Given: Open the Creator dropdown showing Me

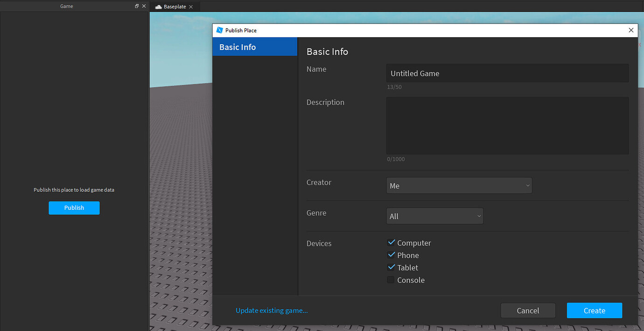Looking at the screenshot, I should tap(459, 186).
